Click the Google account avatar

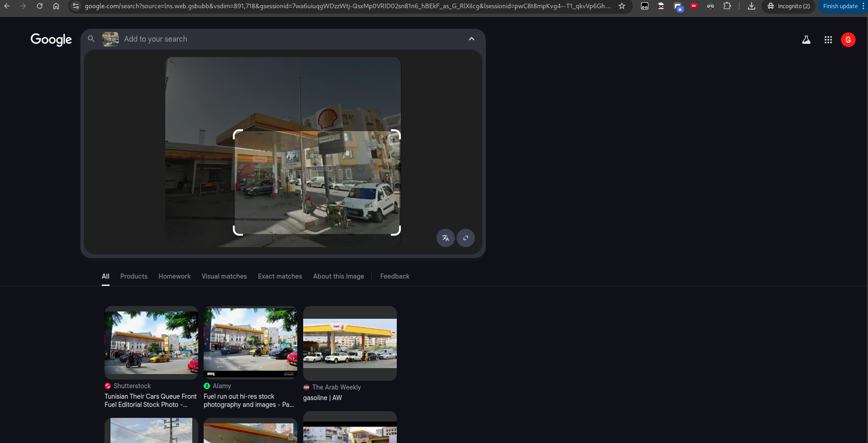(x=848, y=40)
